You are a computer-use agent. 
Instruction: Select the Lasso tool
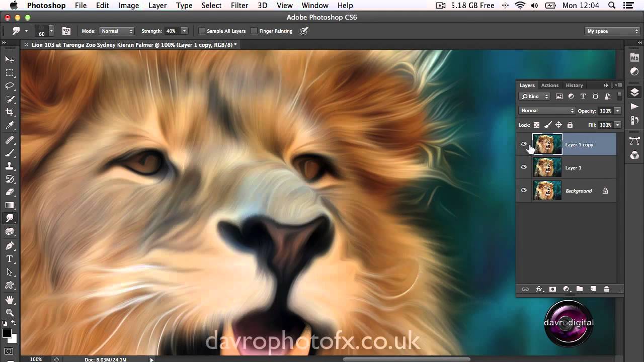click(10, 86)
